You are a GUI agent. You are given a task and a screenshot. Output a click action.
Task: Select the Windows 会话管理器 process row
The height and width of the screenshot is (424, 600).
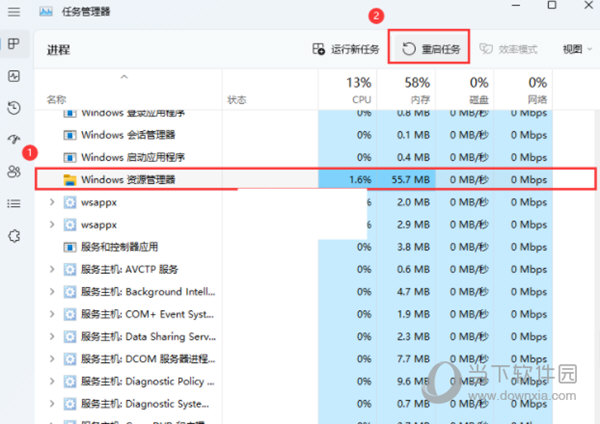click(294, 135)
